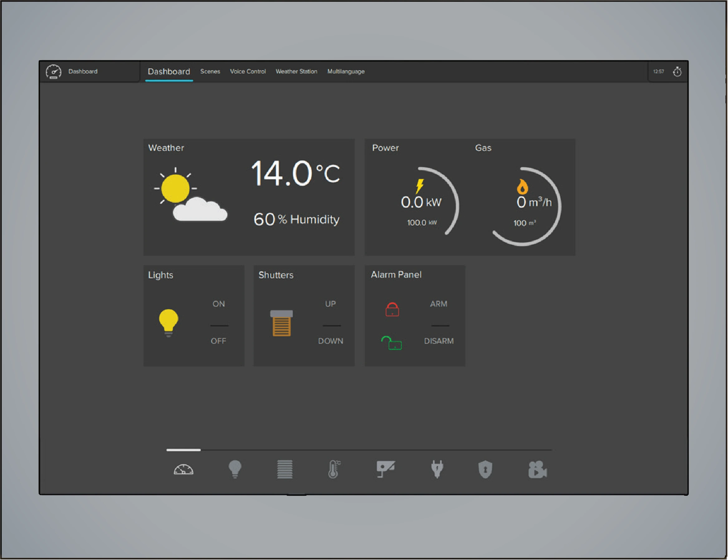
Task: Open the shutters blinds icon in bottom bar
Action: tap(285, 469)
